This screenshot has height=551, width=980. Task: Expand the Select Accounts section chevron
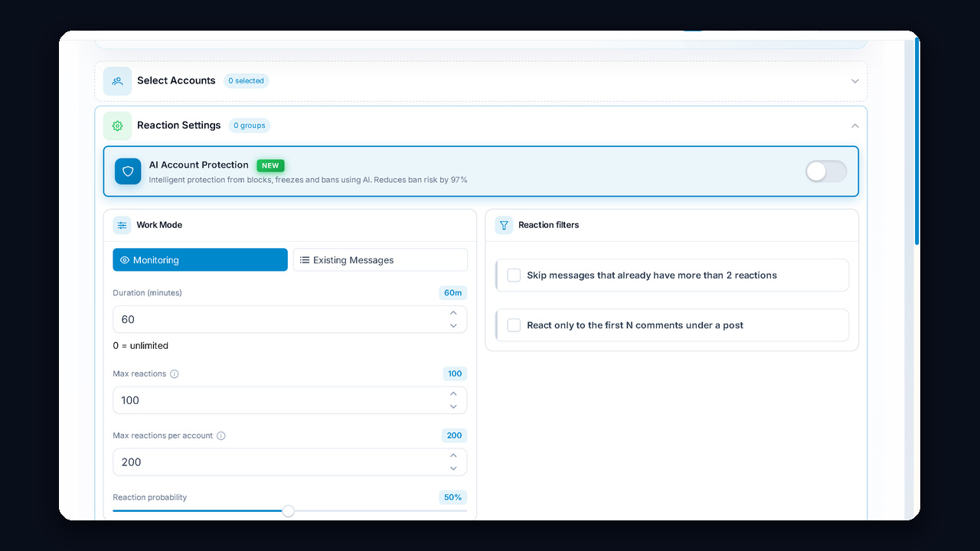tap(855, 81)
